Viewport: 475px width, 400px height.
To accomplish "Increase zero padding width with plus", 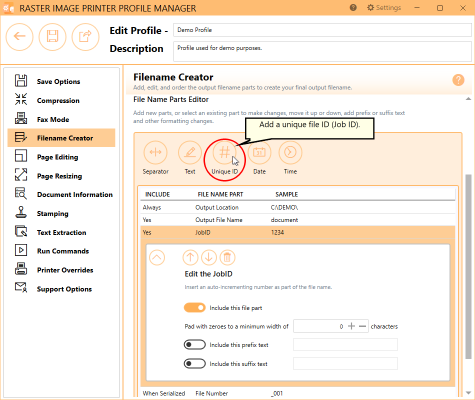I will (351, 326).
